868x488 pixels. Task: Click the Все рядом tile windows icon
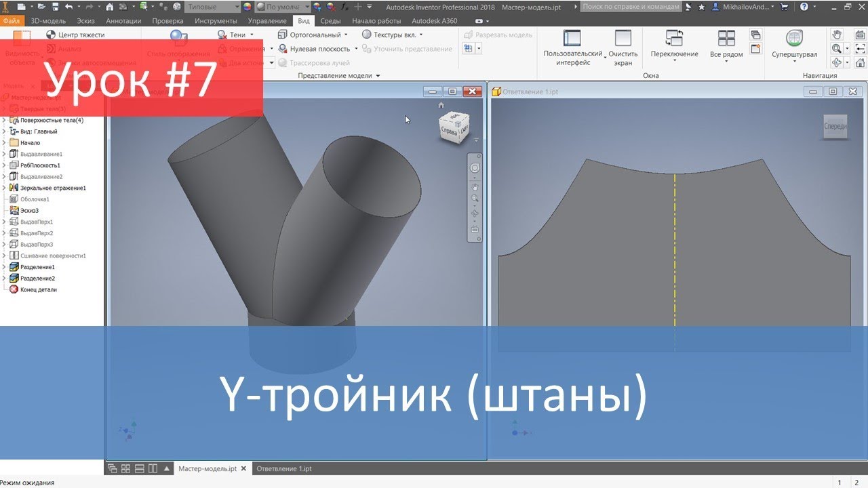click(726, 38)
